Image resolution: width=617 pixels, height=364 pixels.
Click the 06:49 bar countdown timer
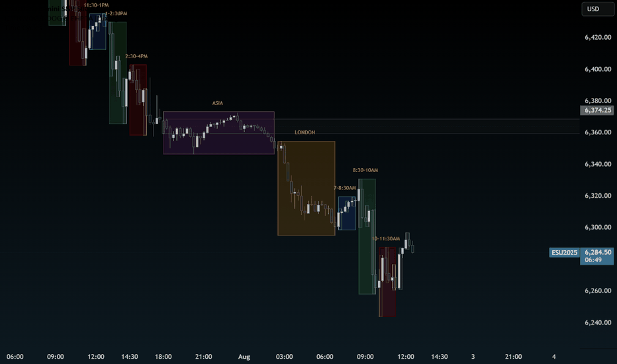pyautogui.click(x=593, y=260)
